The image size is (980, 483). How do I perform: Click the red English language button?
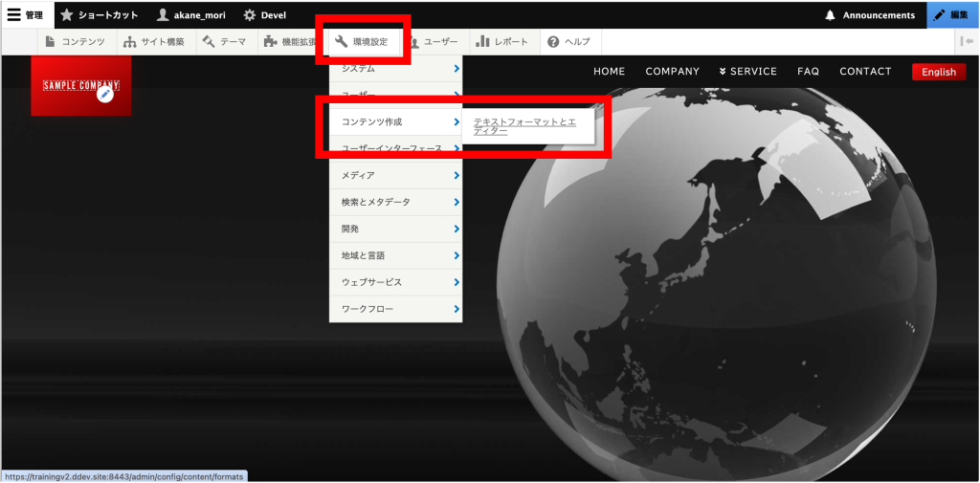938,72
